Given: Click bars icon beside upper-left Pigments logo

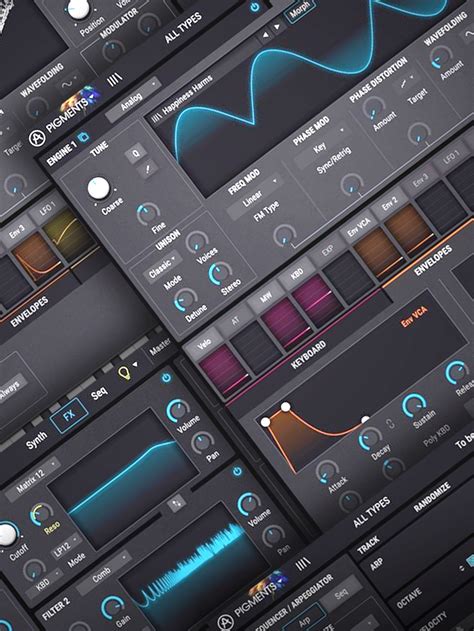Looking at the screenshot, I should (x=114, y=80).
